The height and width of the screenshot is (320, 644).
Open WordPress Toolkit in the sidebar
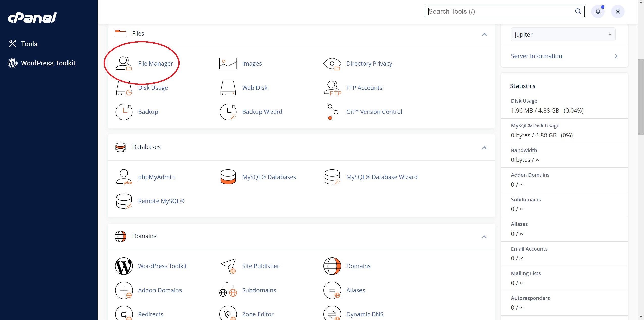pyautogui.click(x=48, y=63)
